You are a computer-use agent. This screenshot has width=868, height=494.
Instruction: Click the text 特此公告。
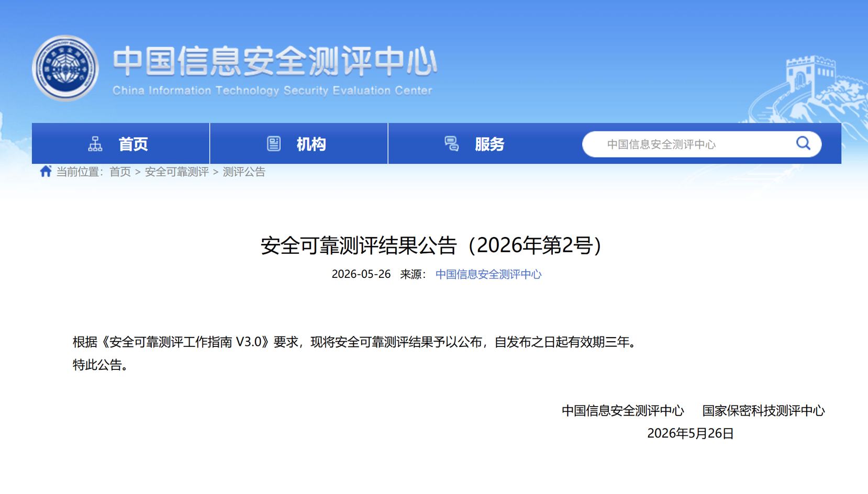[x=101, y=365]
